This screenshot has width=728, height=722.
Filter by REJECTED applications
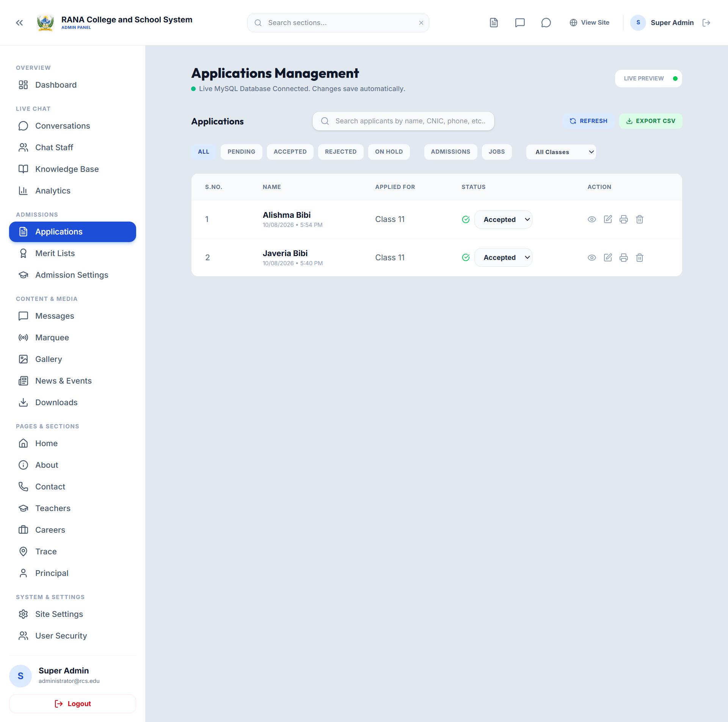[x=341, y=152]
